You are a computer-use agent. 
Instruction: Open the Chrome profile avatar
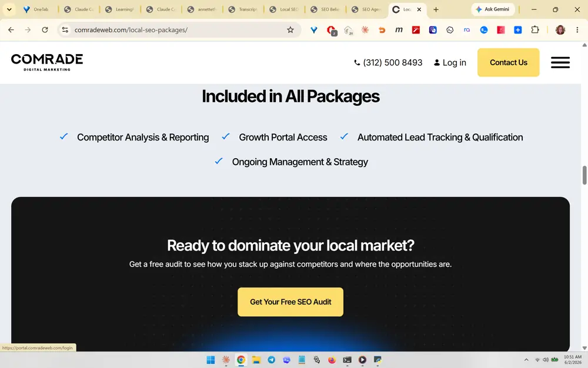[560, 30]
